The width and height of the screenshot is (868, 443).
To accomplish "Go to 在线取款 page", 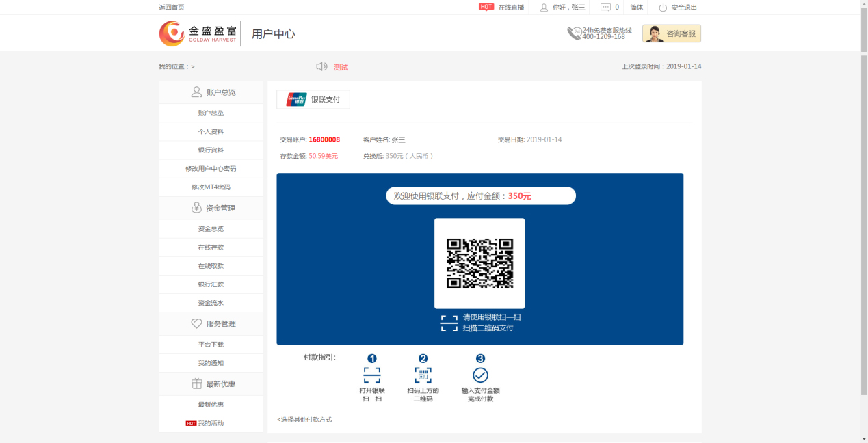I will pos(211,266).
